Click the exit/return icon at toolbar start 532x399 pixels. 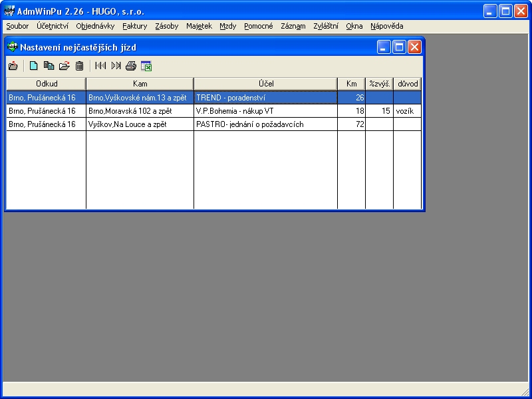pyautogui.click(x=13, y=66)
